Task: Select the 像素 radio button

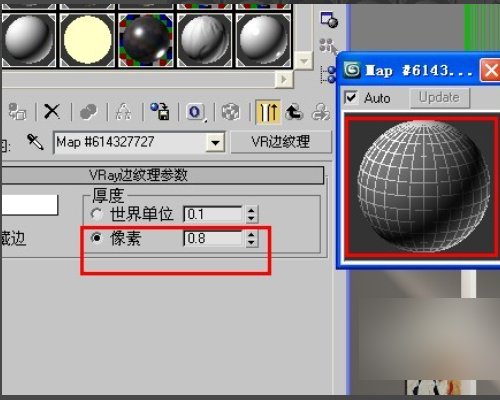Action: pyautogui.click(x=97, y=238)
